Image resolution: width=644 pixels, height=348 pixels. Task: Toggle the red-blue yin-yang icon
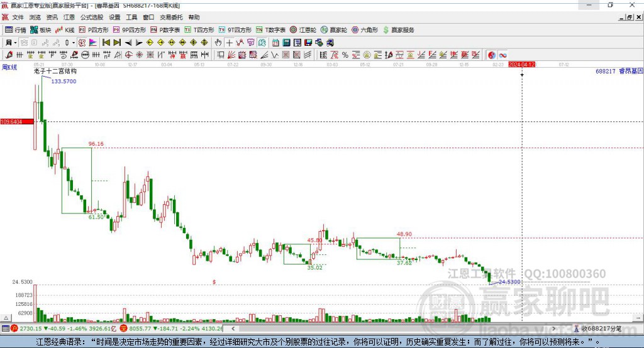[x=492, y=55]
